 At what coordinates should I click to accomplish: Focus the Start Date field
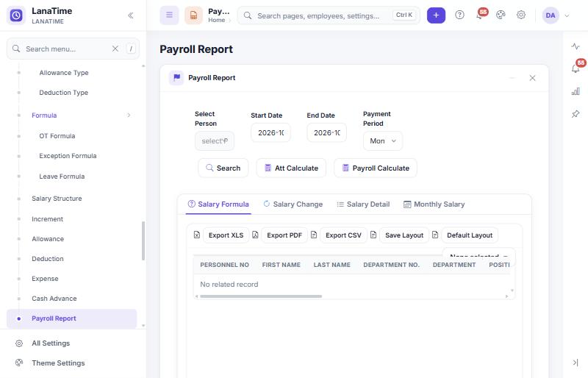tap(270, 132)
